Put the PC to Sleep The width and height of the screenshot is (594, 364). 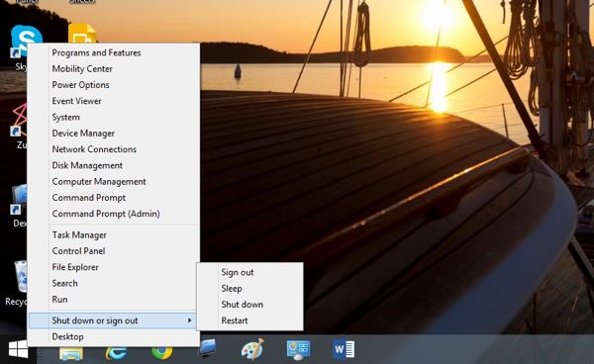[249, 288]
